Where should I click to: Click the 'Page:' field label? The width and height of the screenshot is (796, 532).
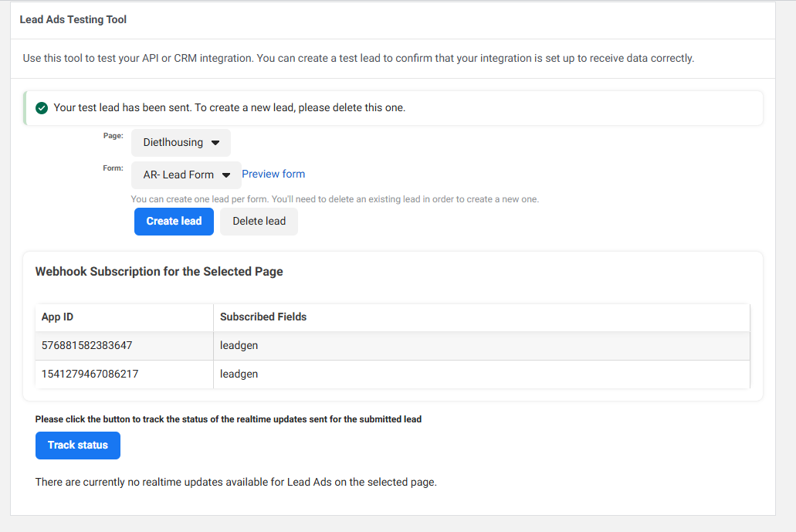[x=113, y=136]
